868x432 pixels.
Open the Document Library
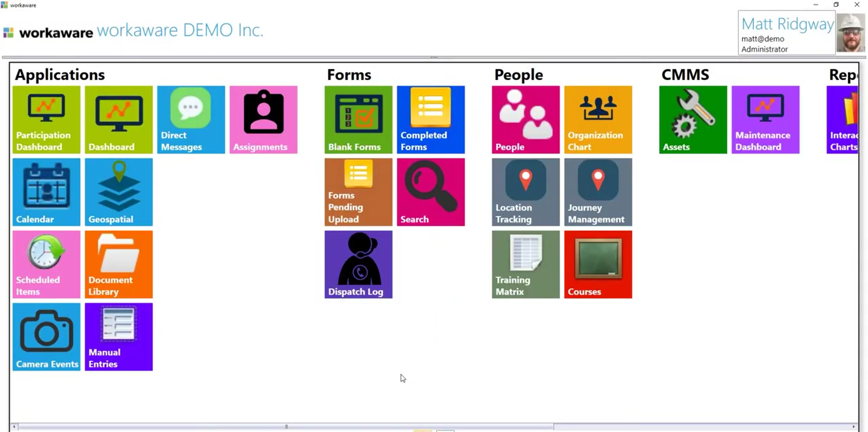point(119,265)
